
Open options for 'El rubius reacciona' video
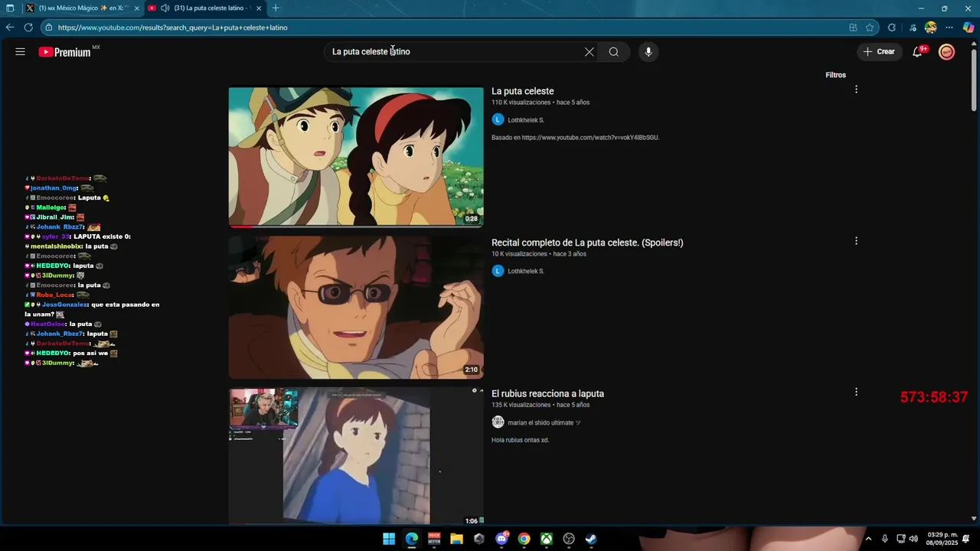[856, 392]
